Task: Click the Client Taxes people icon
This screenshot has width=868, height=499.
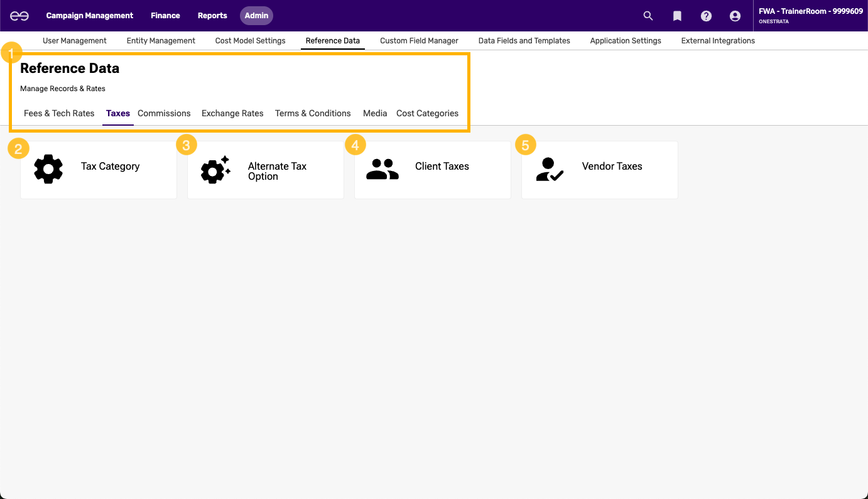Action: [x=382, y=170]
